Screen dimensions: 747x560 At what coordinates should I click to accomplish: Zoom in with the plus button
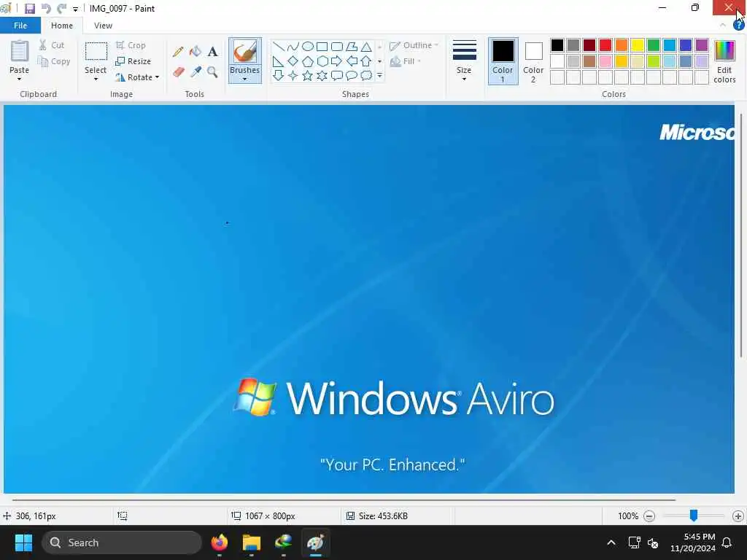[x=738, y=516]
